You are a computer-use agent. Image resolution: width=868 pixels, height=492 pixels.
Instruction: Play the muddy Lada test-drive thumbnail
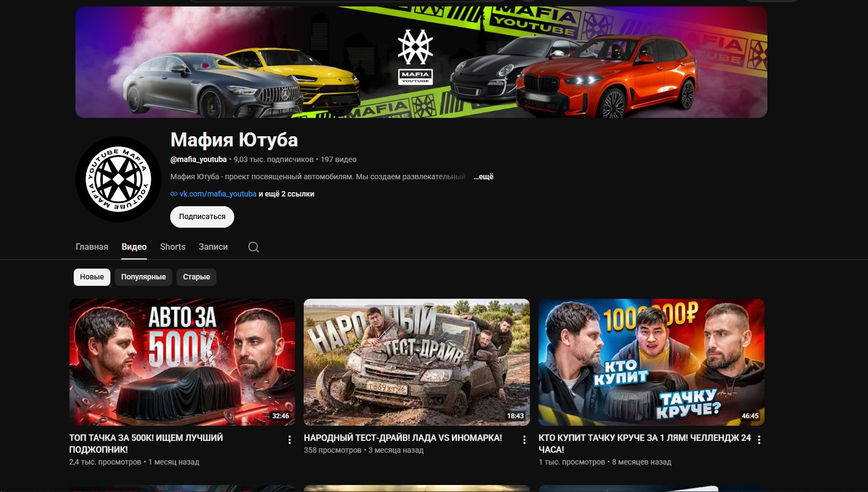point(417,362)
